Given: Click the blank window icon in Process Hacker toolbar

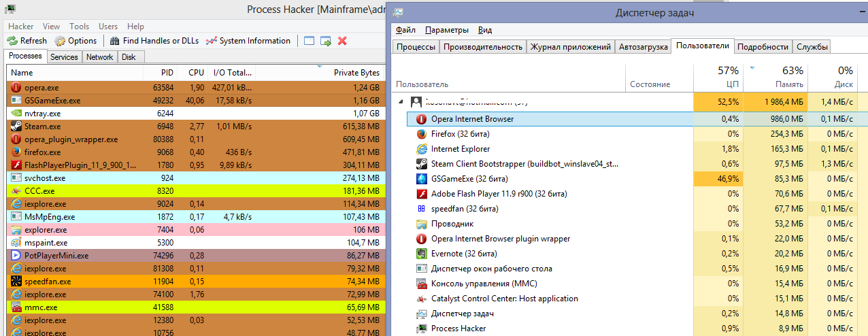Looking at the screenshot, I should (309, 41).
